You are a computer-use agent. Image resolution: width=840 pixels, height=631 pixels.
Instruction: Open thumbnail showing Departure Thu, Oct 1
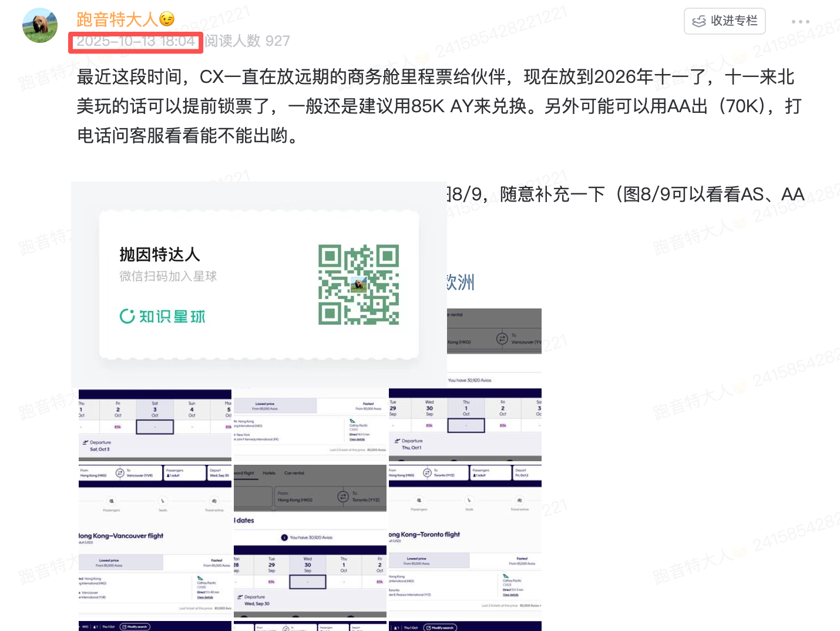click(465, 425)
